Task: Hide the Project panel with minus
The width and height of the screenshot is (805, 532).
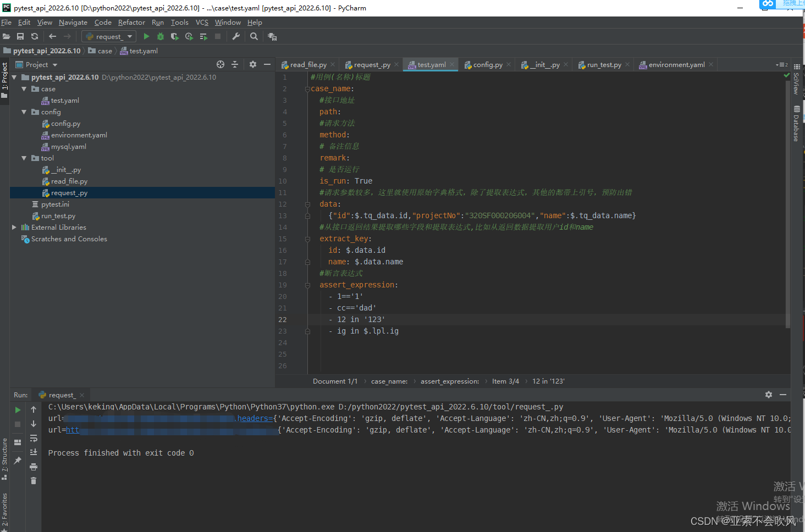Action: [267, 64]
